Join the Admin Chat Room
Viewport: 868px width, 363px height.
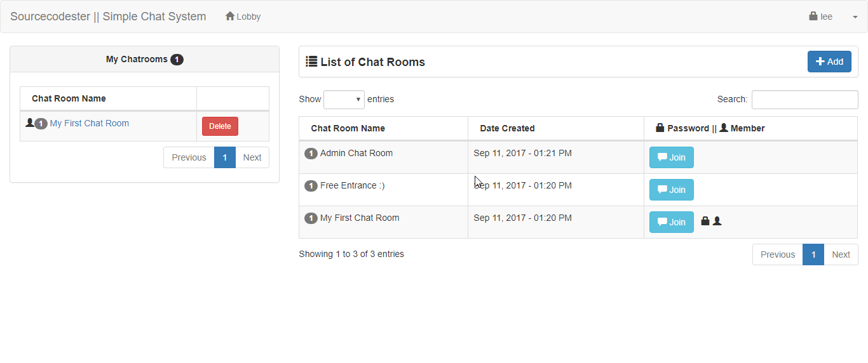pos(671,157)
